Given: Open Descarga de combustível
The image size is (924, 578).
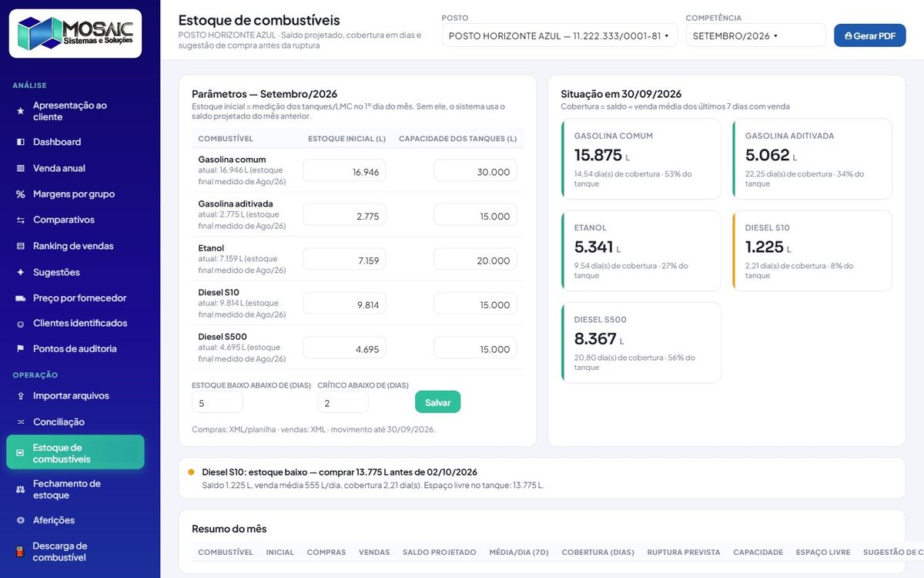Looking at the screenshot, I should pos(75,552).
